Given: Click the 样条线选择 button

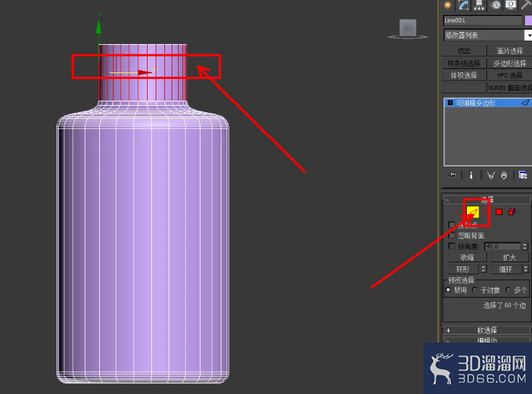Looking at the screenshot, I should [x=464, y=63].
